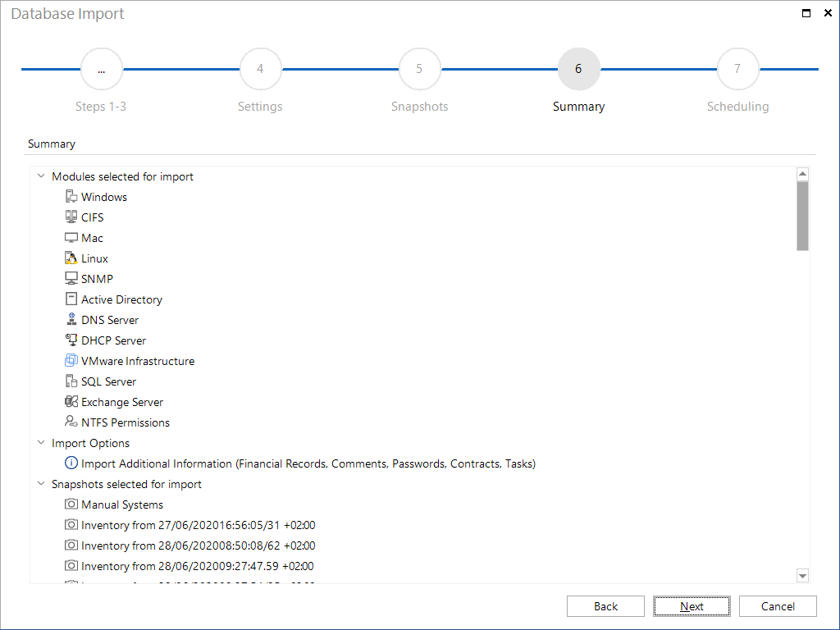The image size is (840, 630).
Task: Click the Exchange Server icon
Action: pyautogui.click(x=71, y=402)
